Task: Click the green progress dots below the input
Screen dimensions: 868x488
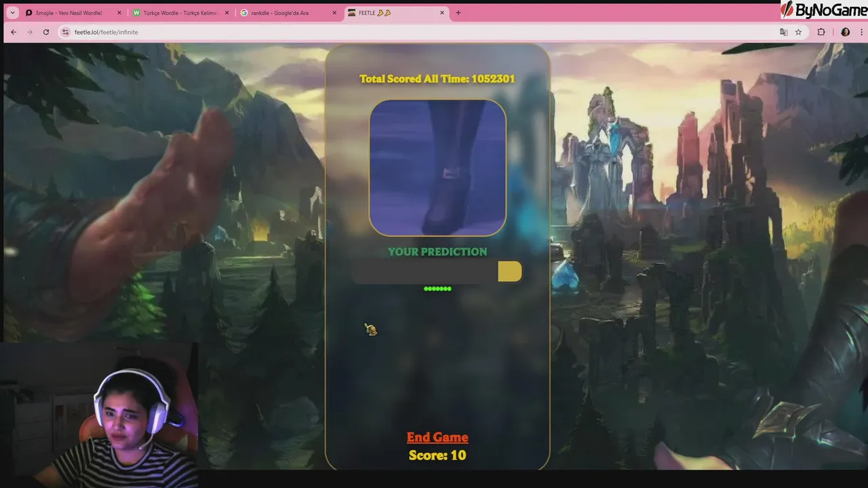Action: 437,289
